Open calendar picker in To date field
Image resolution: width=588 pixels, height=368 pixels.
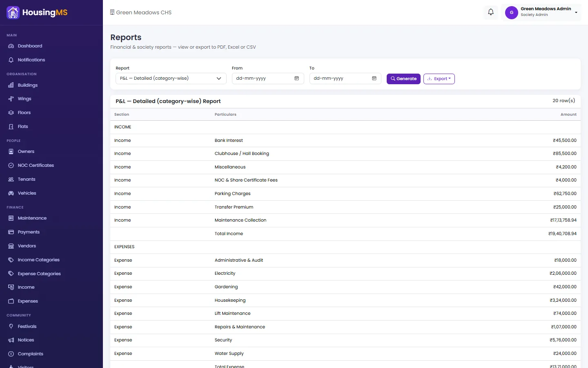(374, 79)
